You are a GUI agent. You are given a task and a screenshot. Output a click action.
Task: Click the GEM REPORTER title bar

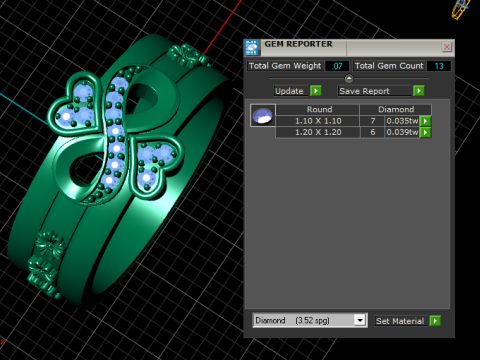350,48
